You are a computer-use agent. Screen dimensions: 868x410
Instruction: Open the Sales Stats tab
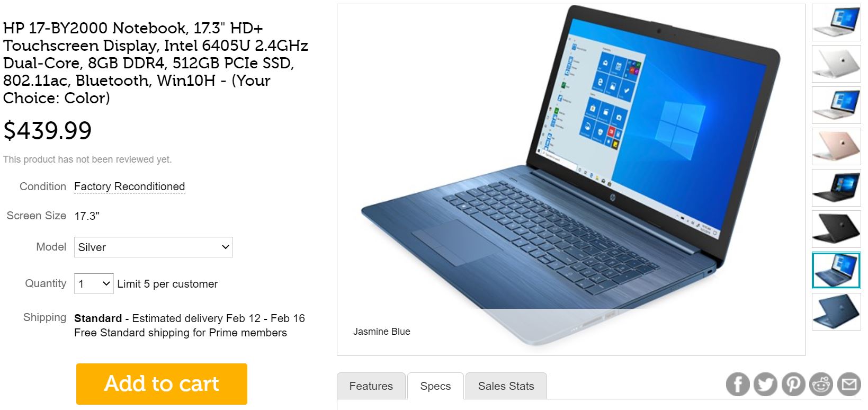(506, 386)
